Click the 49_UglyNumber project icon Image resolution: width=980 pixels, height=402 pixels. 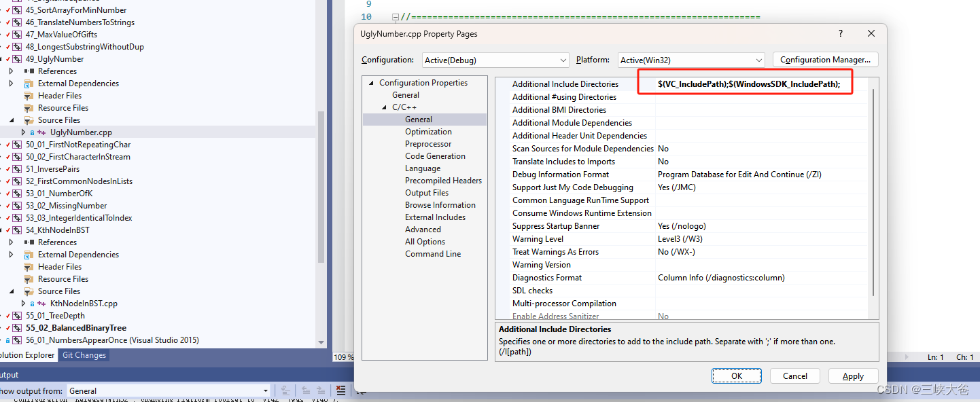coord(17,59)
